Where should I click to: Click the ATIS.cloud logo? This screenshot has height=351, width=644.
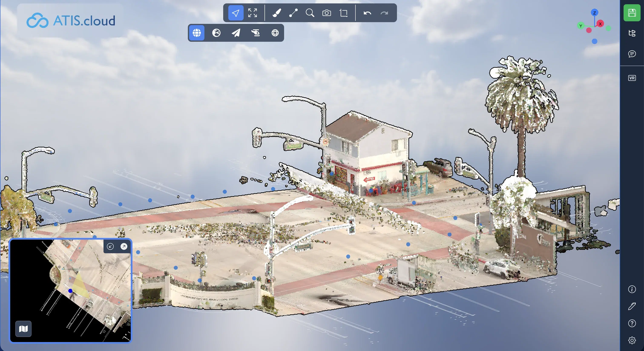coord(71,20)
